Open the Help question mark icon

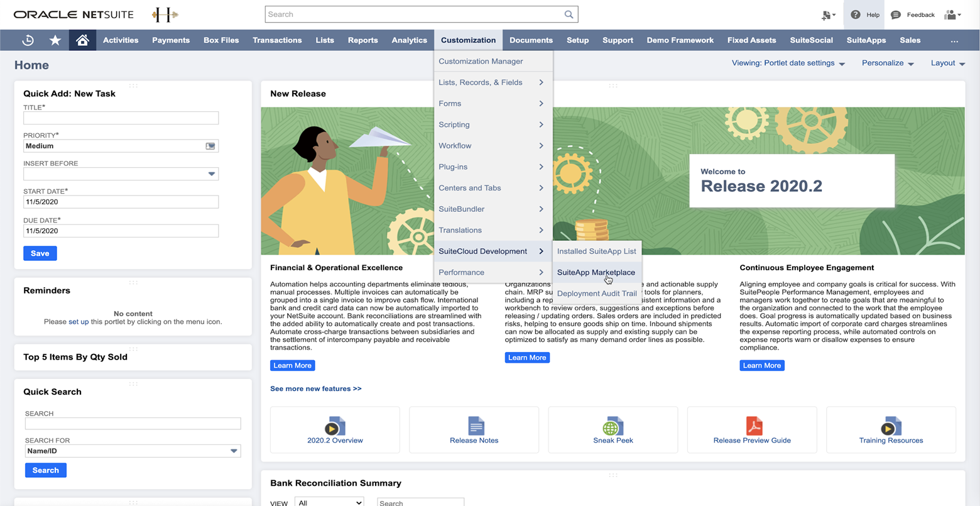tap(856, 14)
